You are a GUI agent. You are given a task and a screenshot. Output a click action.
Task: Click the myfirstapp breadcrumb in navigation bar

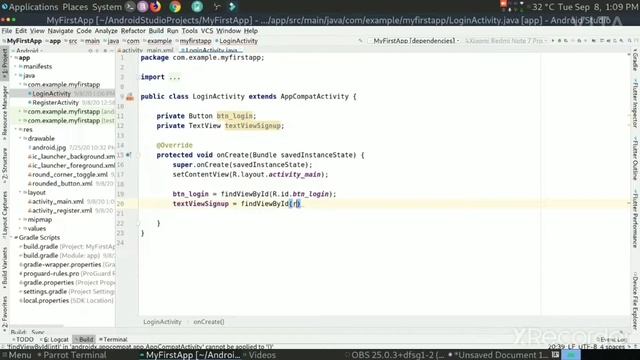click(x=196, y=41)
